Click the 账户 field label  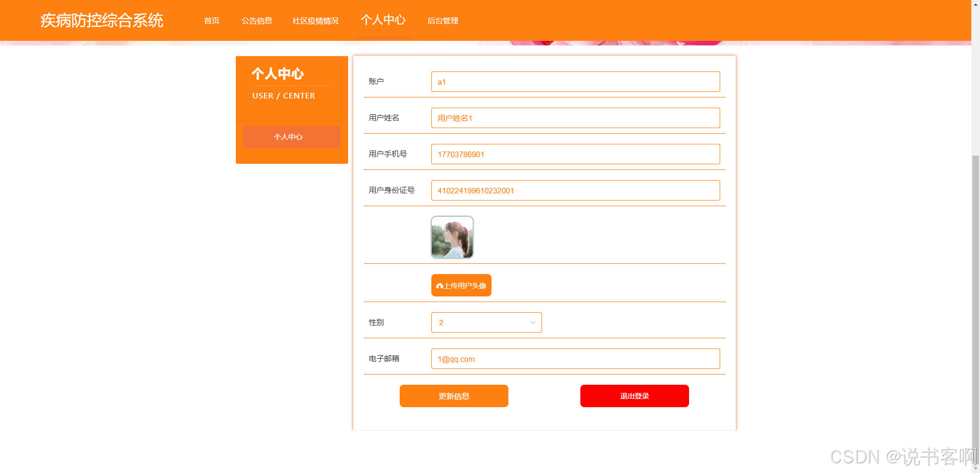376,82
